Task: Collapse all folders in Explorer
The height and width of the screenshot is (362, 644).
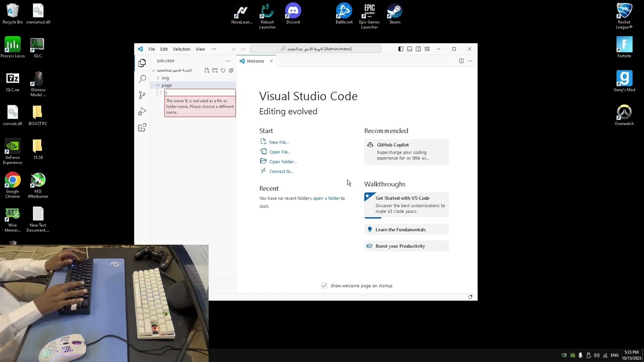Action: tap(231, 70)
